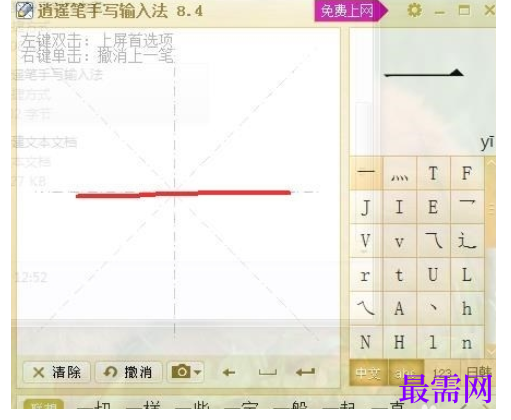Image resolution: width=511 pixels, height=420 pixels.
Task: Select uppercase N candidate
Action: [366, 342]
